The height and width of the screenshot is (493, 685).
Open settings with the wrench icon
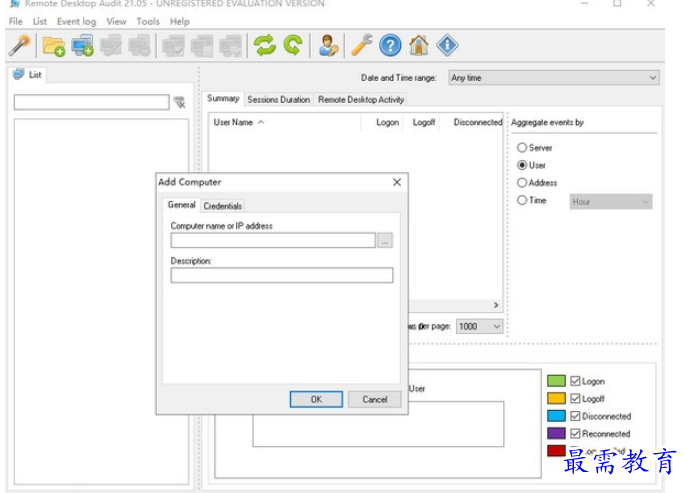(362, 45)
